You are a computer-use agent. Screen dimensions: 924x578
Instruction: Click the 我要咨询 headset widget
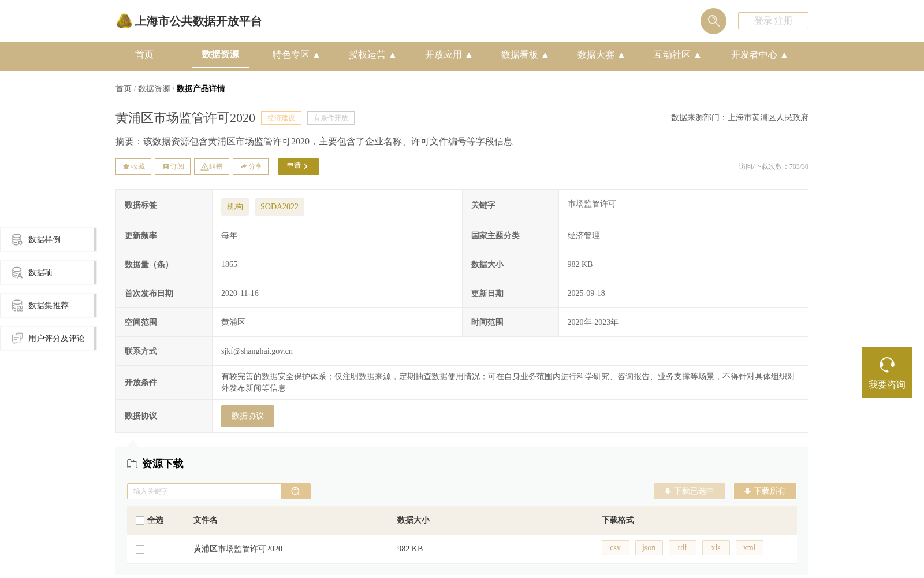[x=887, y=372]
